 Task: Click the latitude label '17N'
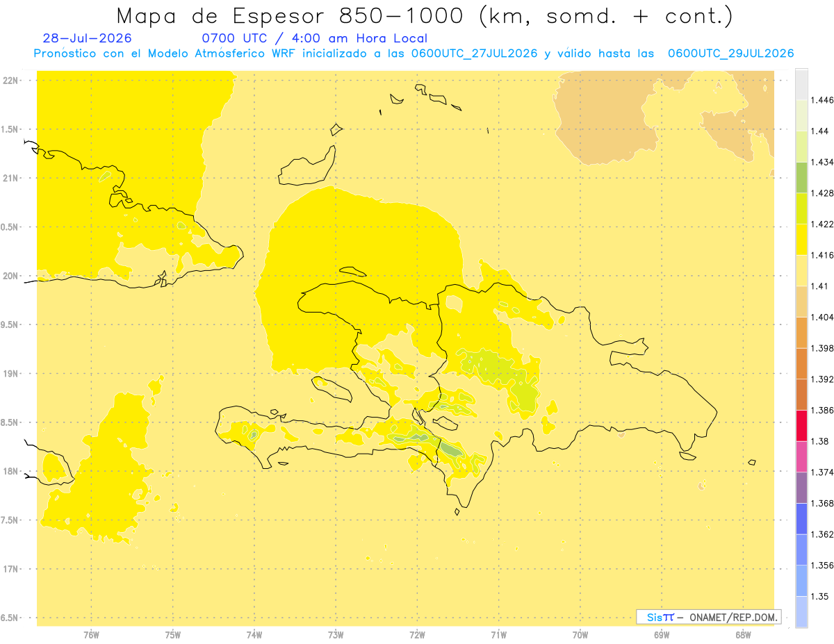coord(11,569)
